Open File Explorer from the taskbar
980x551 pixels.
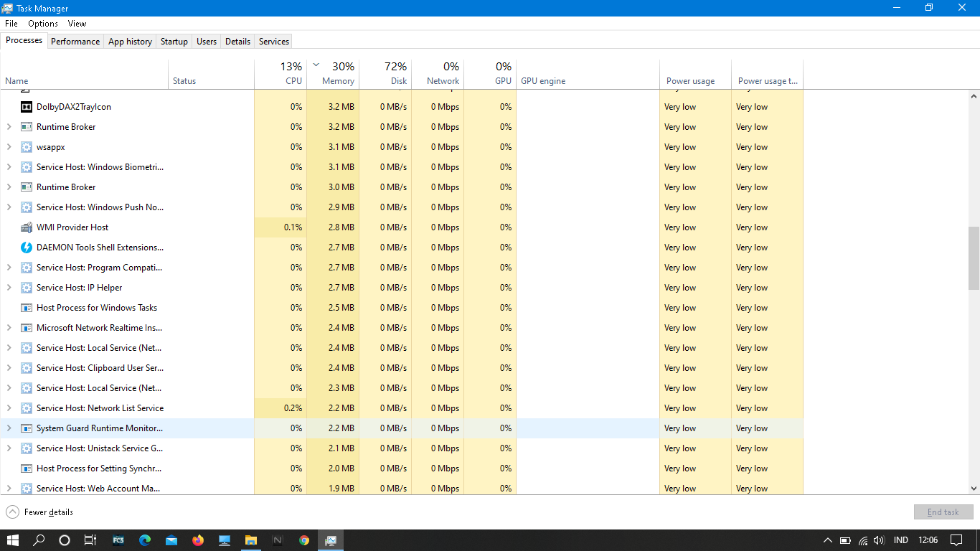click(x=251, y=540)
